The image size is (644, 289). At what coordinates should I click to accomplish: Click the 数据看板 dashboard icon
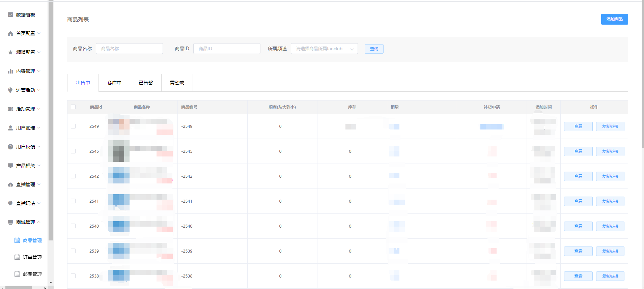point(10,15)
